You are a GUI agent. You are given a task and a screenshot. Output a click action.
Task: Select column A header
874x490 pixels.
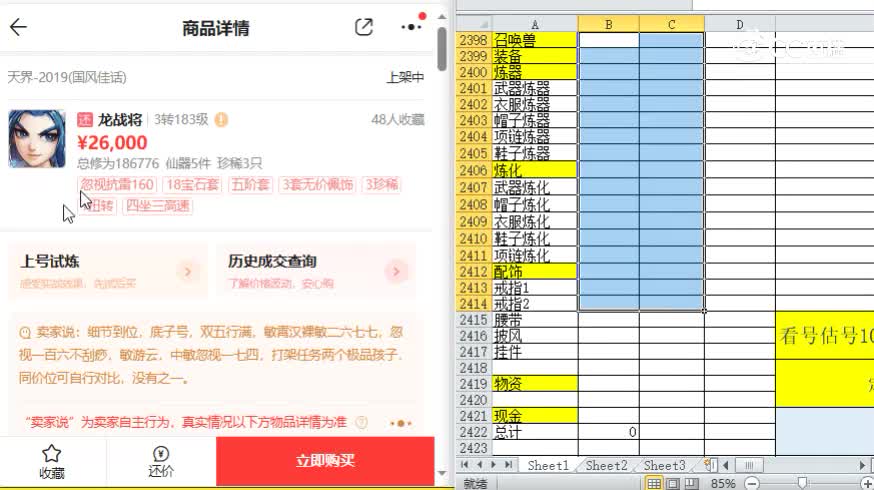[x=535, y=25]
